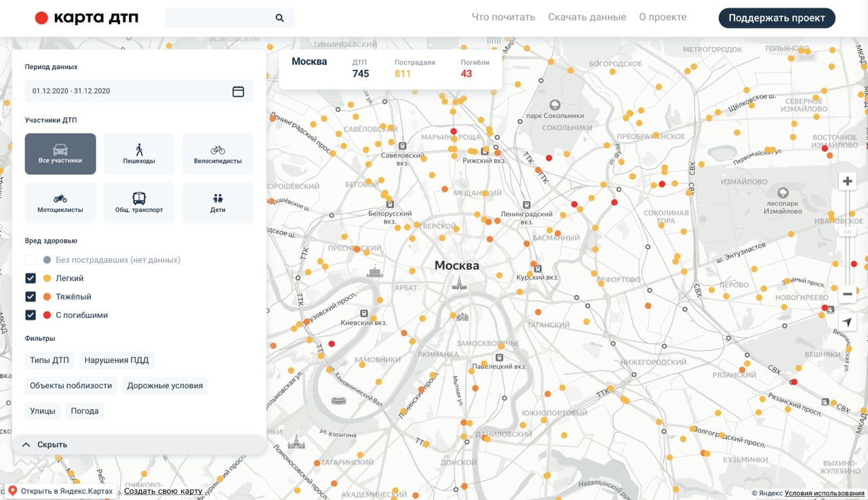
Task: Click the map geolocation arrow button
Action: click(847, 322)
